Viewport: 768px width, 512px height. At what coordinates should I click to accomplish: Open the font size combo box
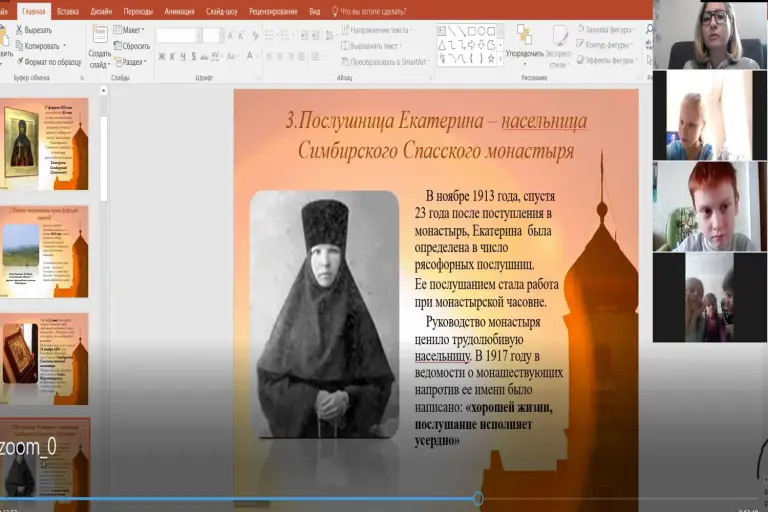(214, 36)
